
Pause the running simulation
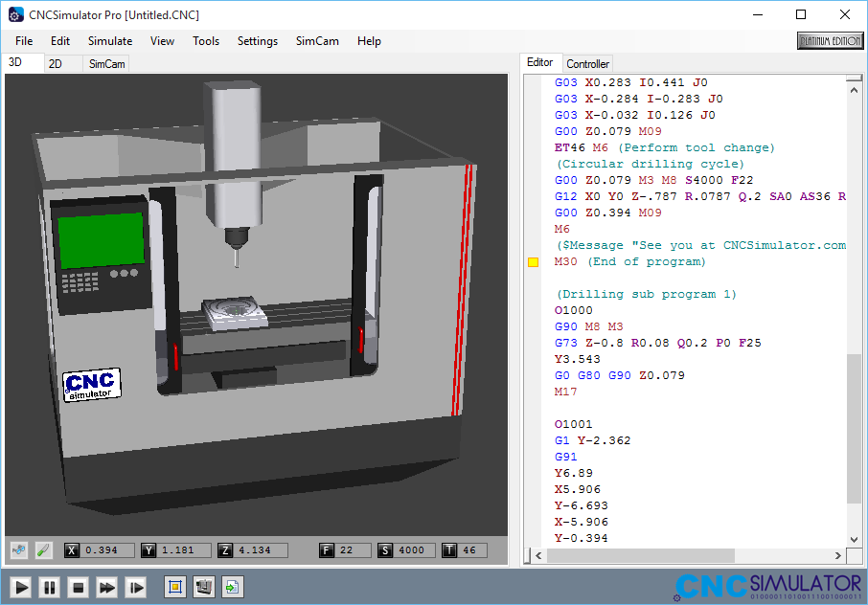(50, 587)
